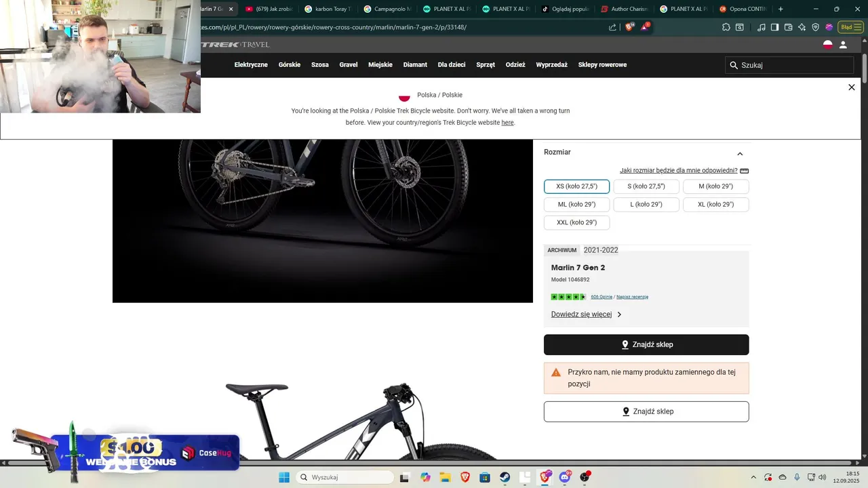Open Jaki rozmiar będzie dla mnie odpowiedni link
Screen dimensions: 868x488
click(x=679, y=171)
